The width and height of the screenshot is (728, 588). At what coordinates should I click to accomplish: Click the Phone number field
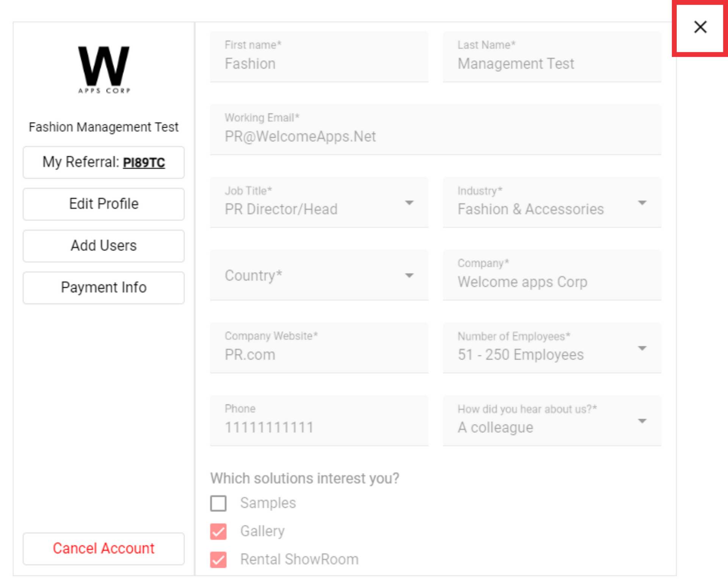point(319,421)
